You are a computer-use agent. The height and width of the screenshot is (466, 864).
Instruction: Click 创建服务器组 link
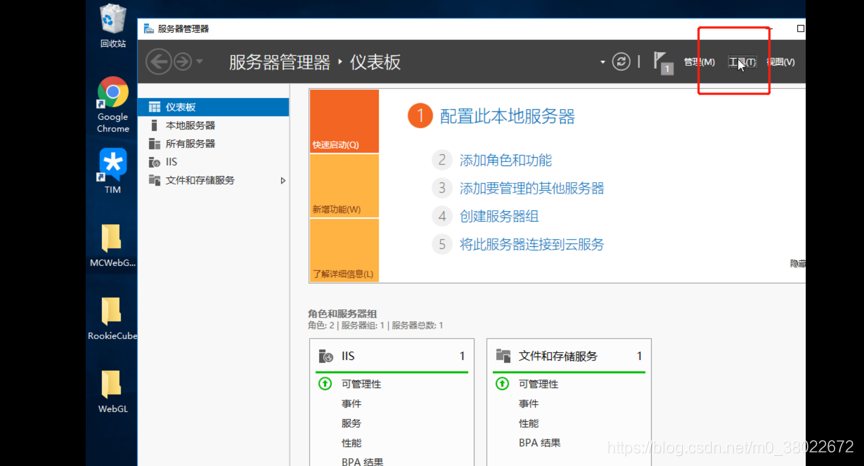click(x=499, y=216)
